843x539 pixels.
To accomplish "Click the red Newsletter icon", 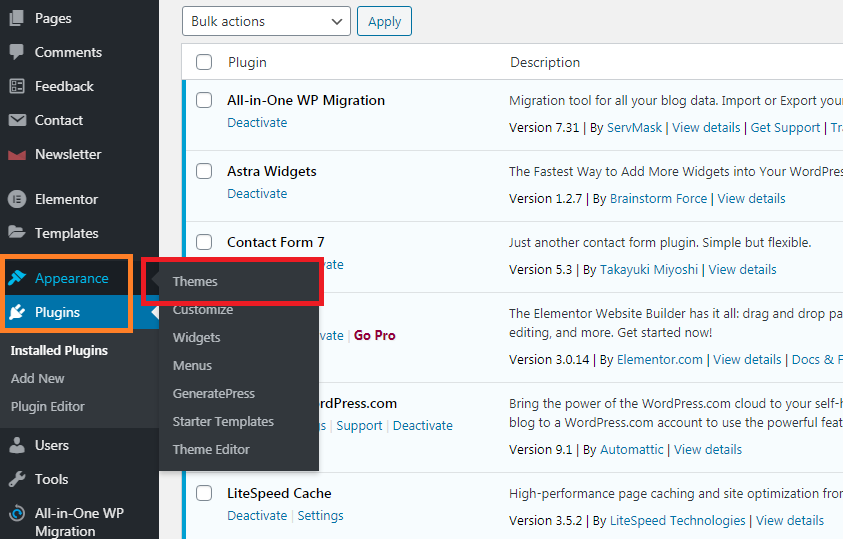I will 17,155.
